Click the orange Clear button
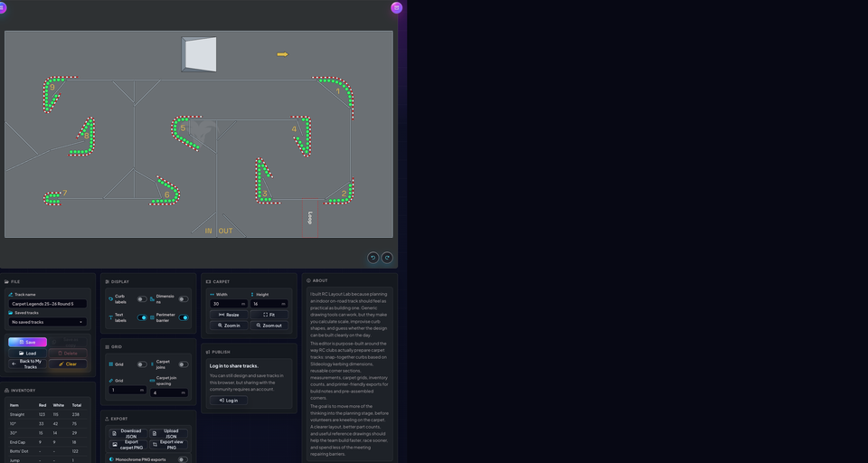 pos(68,364)
